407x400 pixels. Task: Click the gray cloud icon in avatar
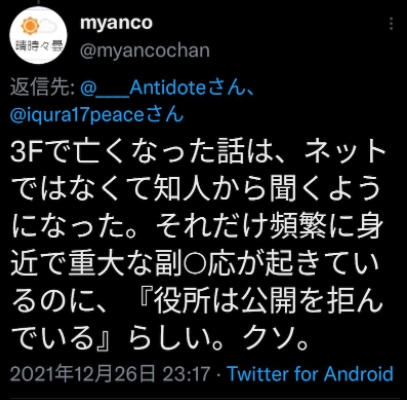(x=48, y=27)
